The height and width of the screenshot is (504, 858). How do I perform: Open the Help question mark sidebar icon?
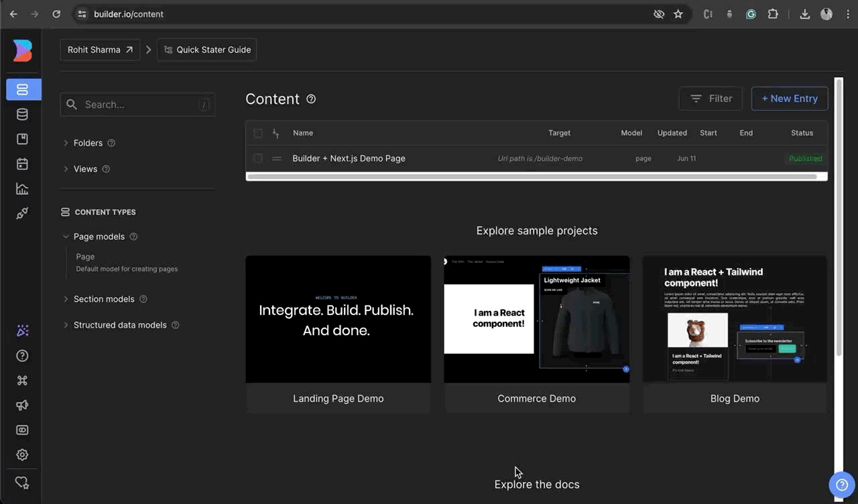tap(22, 356)
